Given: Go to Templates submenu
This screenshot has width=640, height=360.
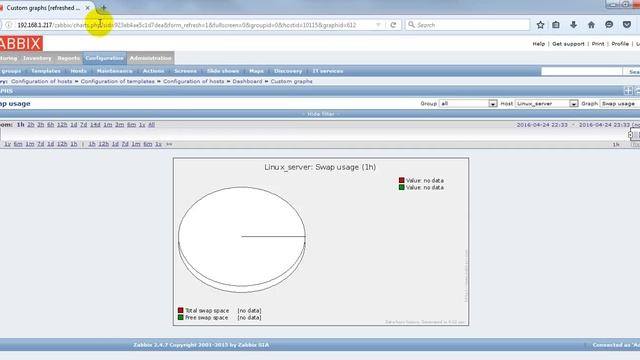Looking at the screenshot, I should [46, 71].
